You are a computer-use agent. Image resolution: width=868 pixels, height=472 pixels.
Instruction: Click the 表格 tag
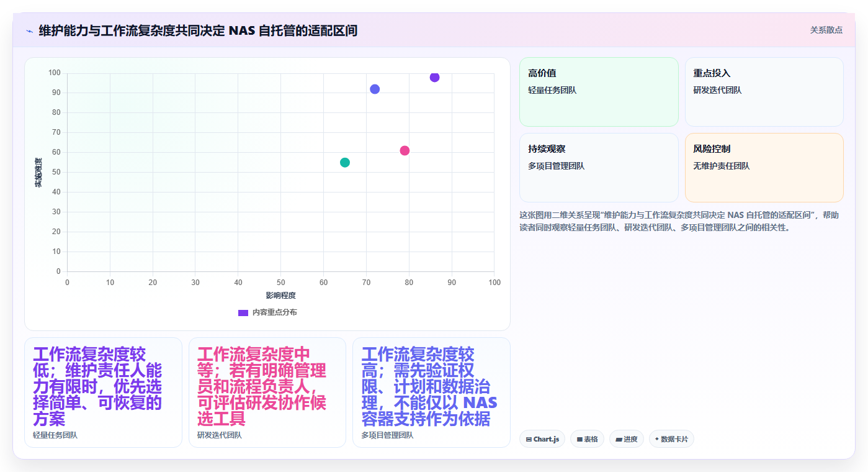tap(587, 439)
